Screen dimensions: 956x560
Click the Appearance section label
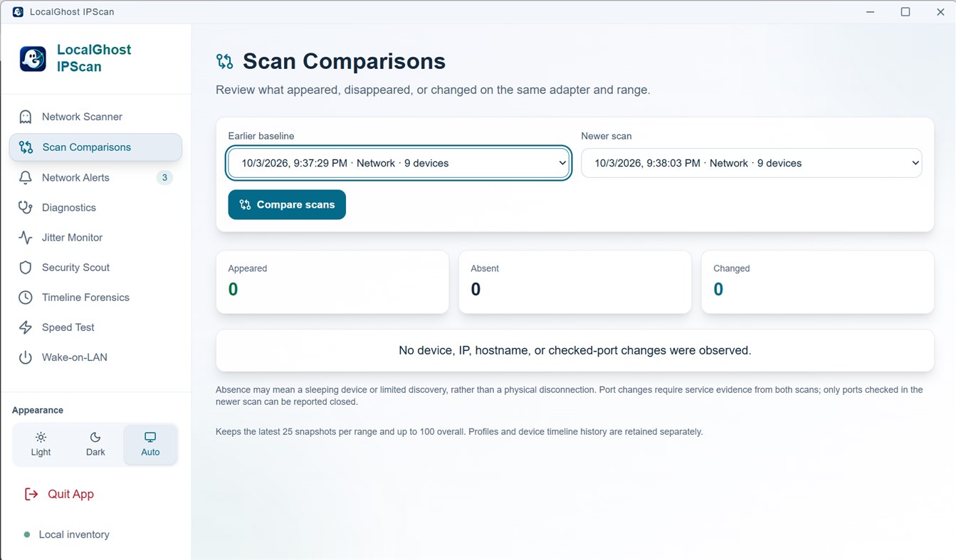[x=38, y=410]
